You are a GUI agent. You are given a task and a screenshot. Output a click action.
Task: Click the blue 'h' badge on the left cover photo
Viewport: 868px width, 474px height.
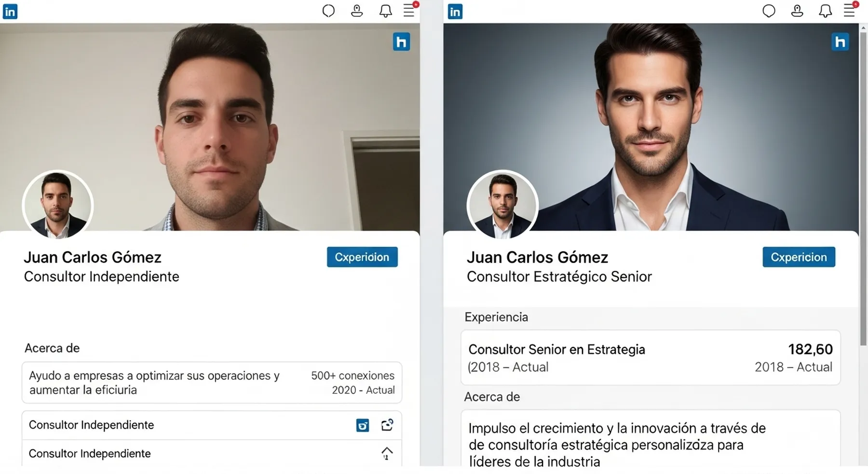pyautogui.click(x=401, y=42)
